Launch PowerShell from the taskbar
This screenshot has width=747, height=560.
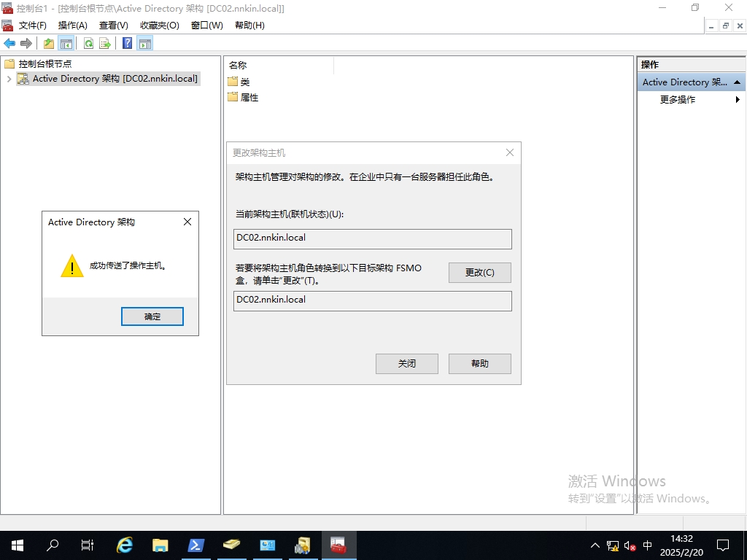tap(196, 545)
